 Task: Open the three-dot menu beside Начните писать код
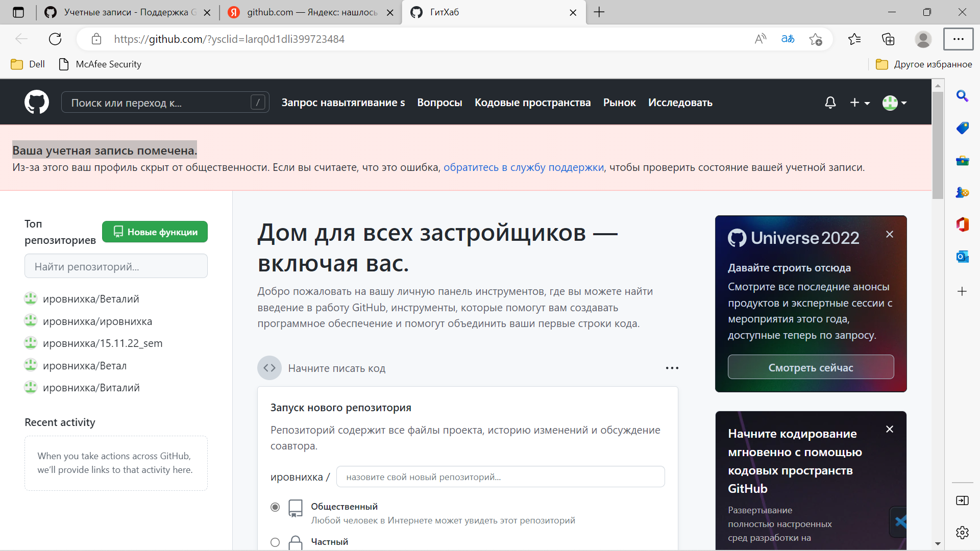672,368
